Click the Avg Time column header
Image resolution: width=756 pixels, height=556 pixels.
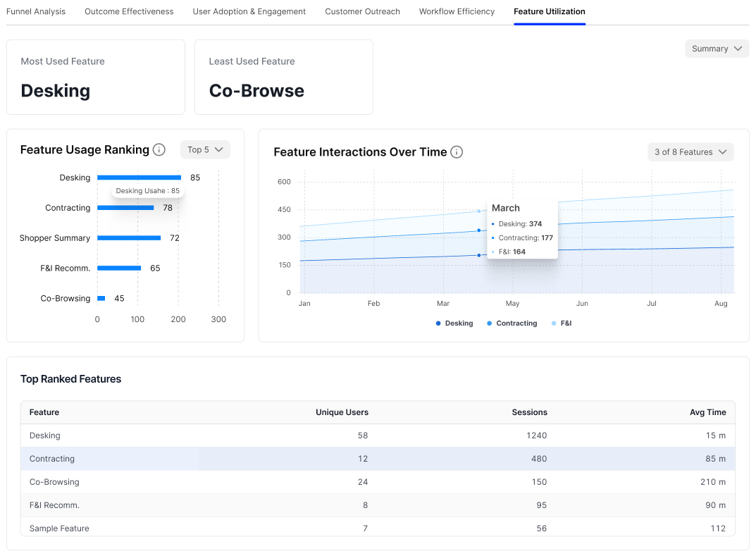coord(708,412)
